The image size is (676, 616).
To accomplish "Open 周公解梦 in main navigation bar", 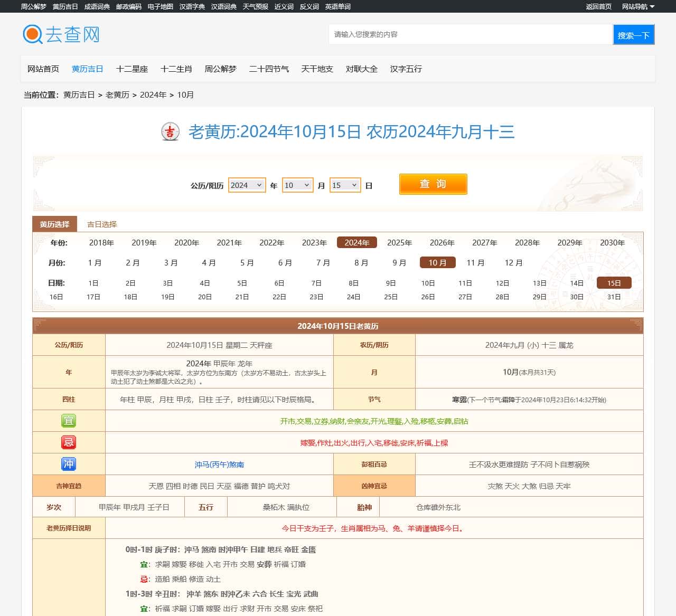I will click(x=221, y=69).
